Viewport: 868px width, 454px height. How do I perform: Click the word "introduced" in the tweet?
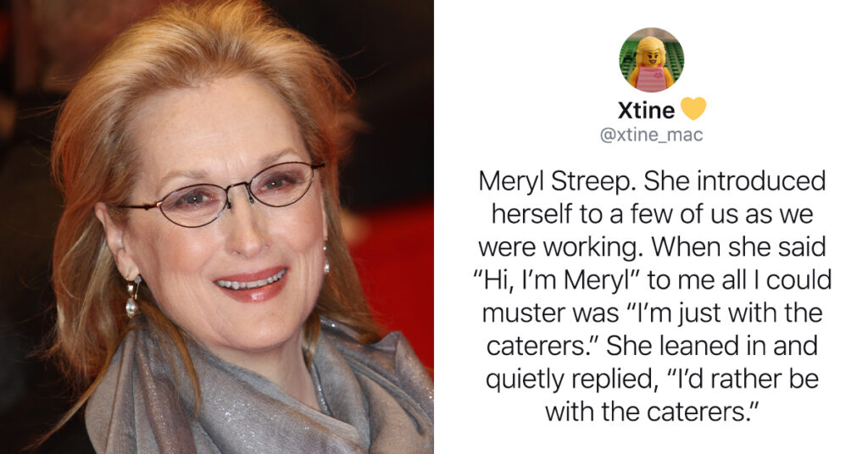pyautogui.click(x=760, y=181)
